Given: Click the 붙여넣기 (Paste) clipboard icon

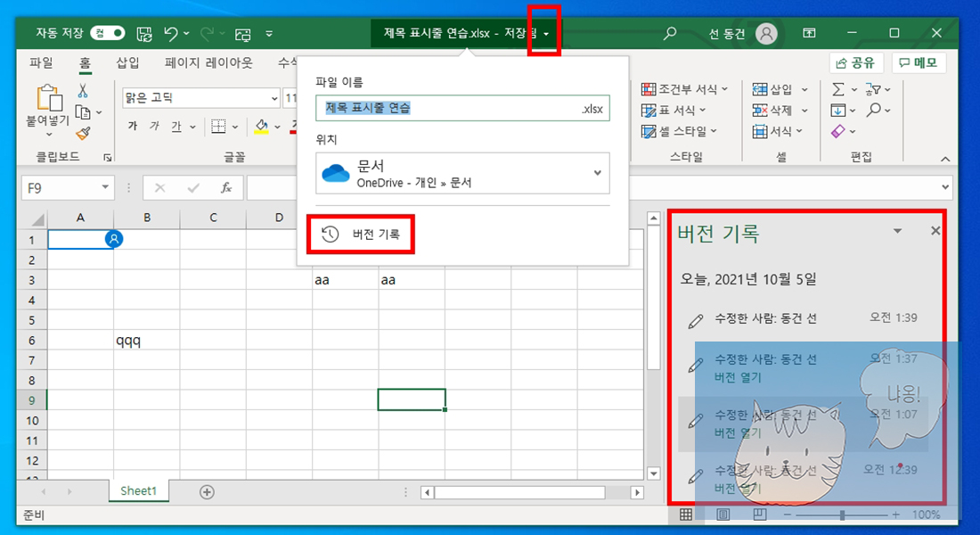Looking at the screenshot, I should [48, 99].
